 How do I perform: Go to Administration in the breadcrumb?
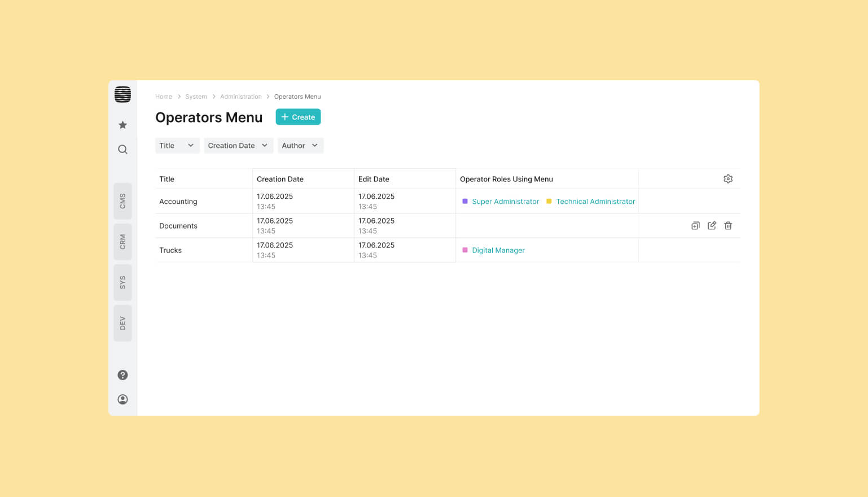pos(241,97)
